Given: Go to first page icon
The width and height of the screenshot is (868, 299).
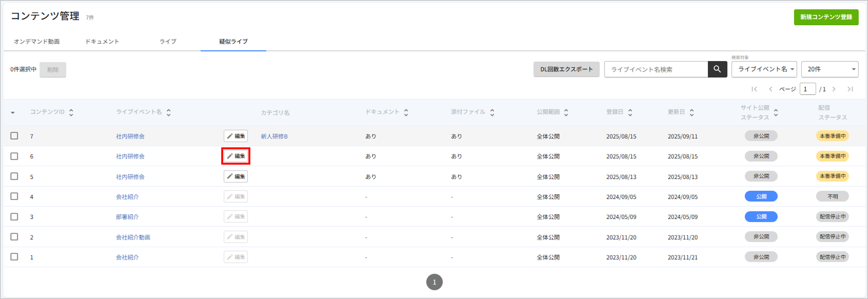Looking at the screenshot, I should point(754,89).
